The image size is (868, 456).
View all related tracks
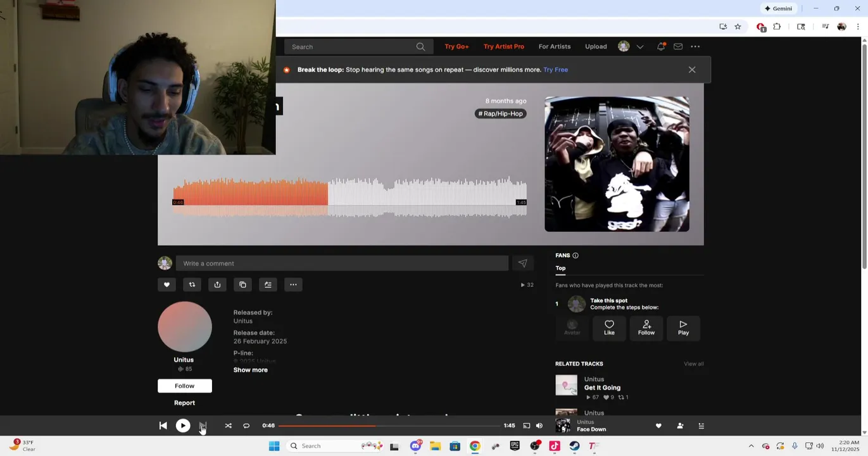[x=694, y=364]
